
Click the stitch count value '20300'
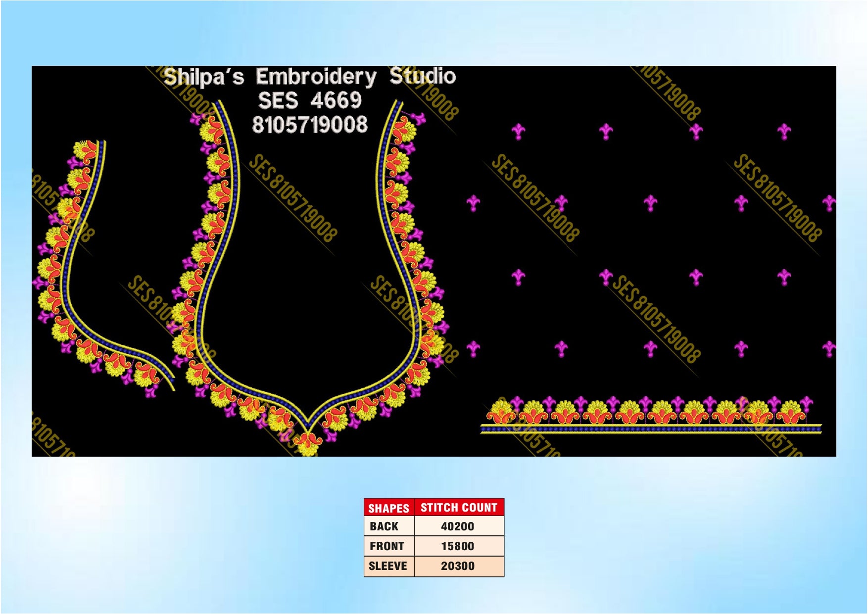tap(457, 566)
